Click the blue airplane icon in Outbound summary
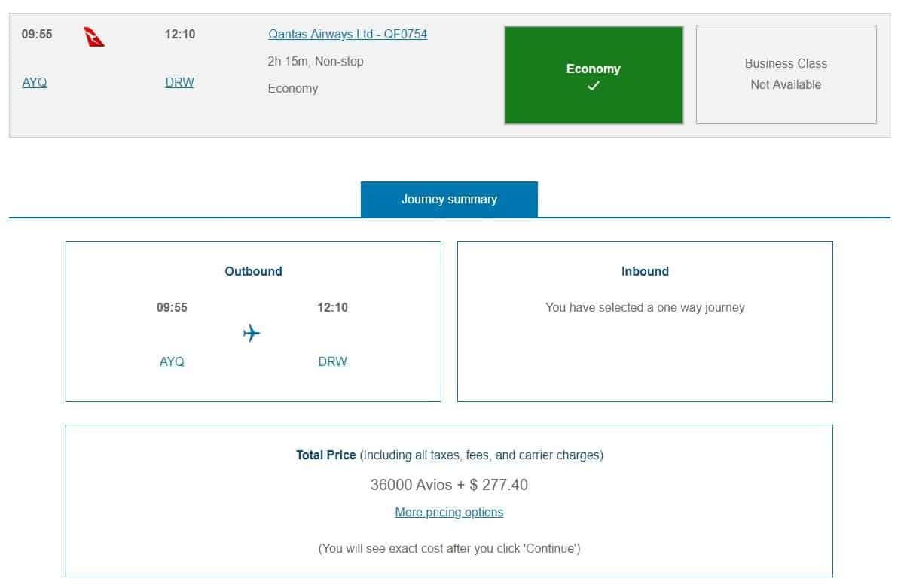The image size is (910, 588). click(x=252, y=334)
